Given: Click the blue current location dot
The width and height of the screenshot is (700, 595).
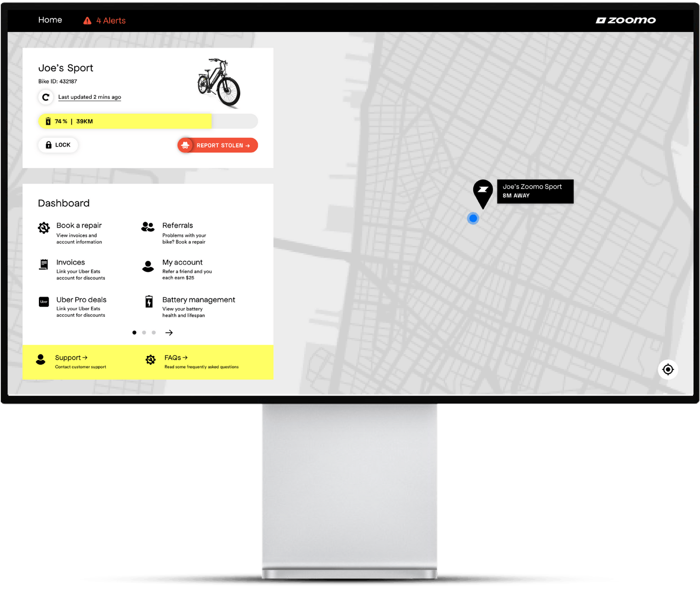Looking at the screenshot, I should click(x=473, y=218).
